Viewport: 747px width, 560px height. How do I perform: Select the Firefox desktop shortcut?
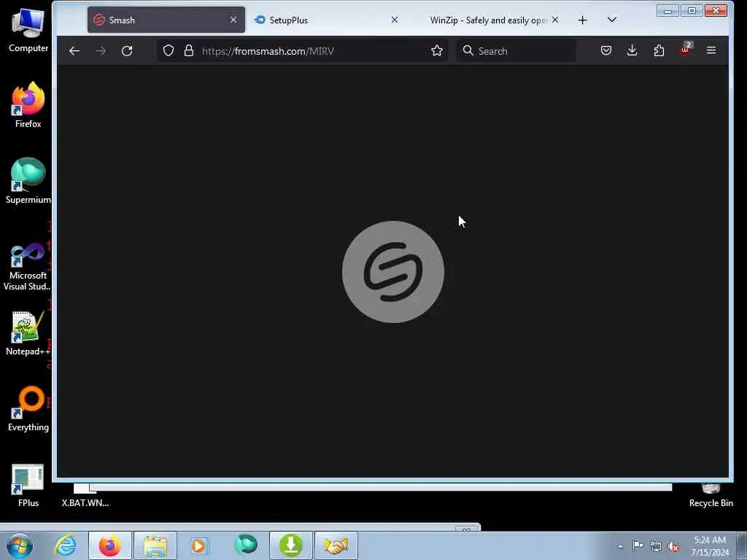[28, 105]
